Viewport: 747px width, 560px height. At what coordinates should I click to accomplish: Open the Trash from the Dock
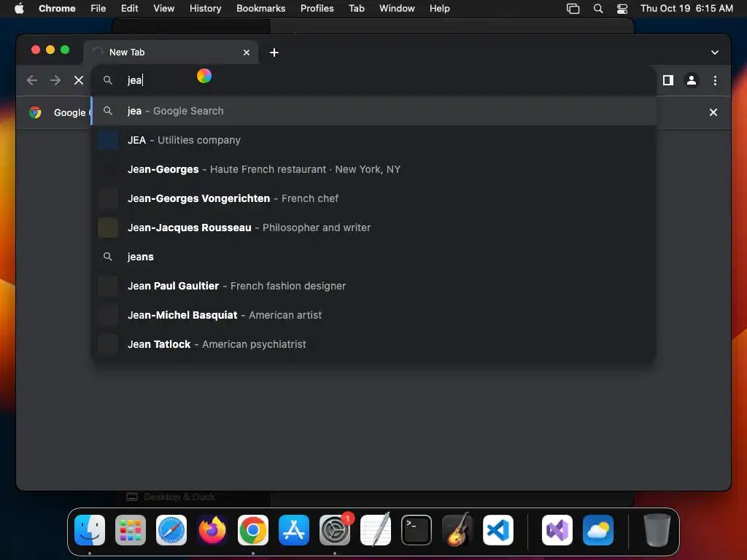657,530
